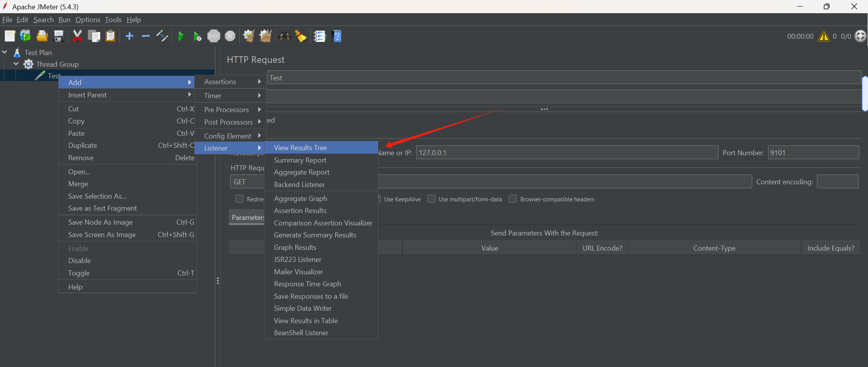This screenshot has height=367, width=868.
Task: Choose Summary Report listener
Action: (x=321, y=160)
